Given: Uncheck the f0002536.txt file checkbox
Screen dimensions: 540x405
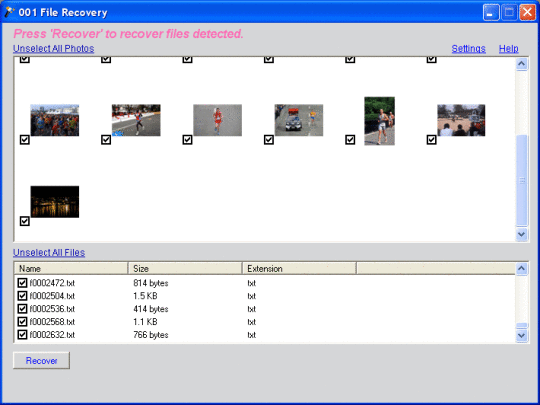Looking at the screenshot, I should [22, 309].
